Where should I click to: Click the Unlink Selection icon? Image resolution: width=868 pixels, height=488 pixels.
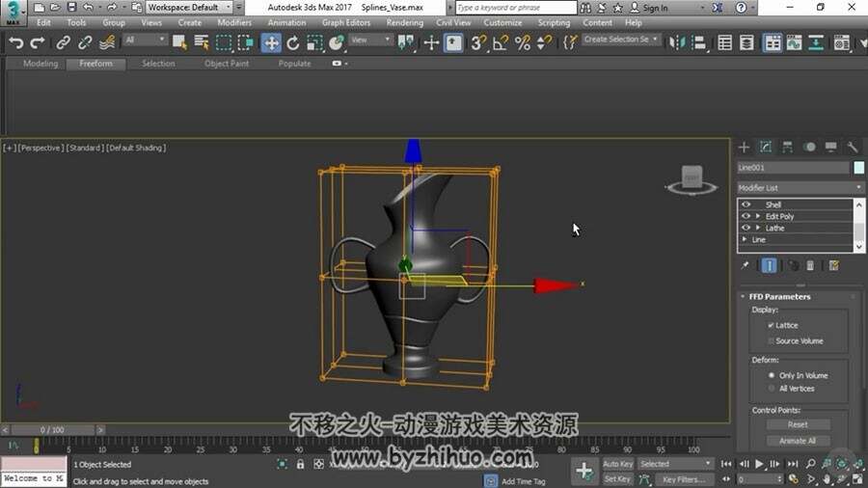point(85,43)
